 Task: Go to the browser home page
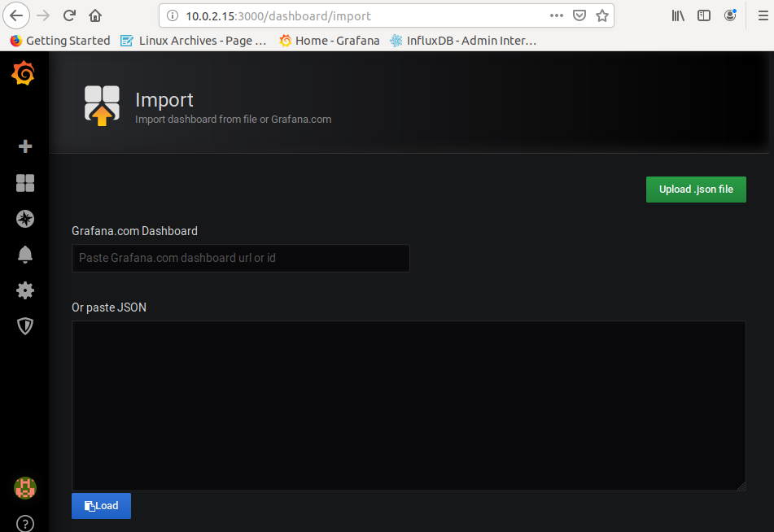(94, 15)
